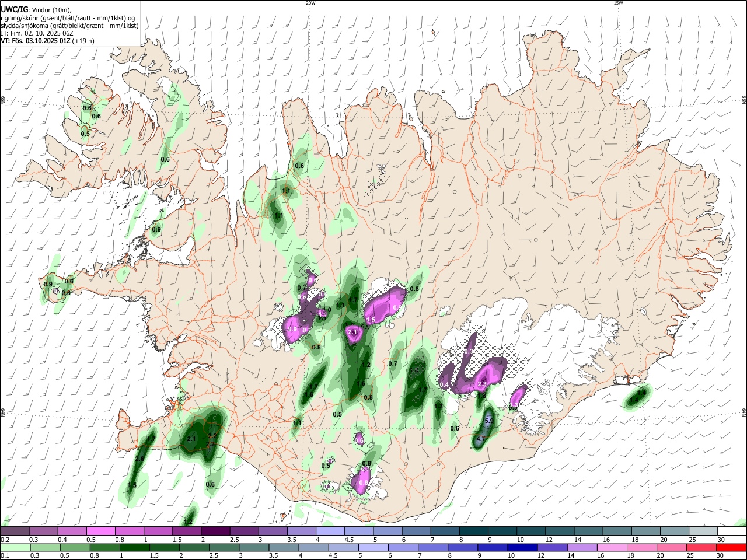Viewport: 747px width, 560px height.
Task: Click the red swatch ending the lower rain scale
Action: click(x=732, y=548)
